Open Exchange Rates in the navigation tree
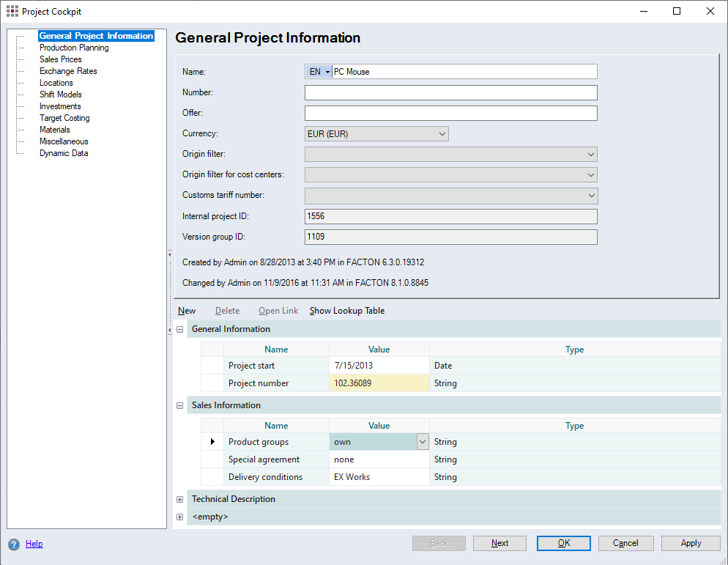The image size is (728, 565). click(x=68, y=71)
